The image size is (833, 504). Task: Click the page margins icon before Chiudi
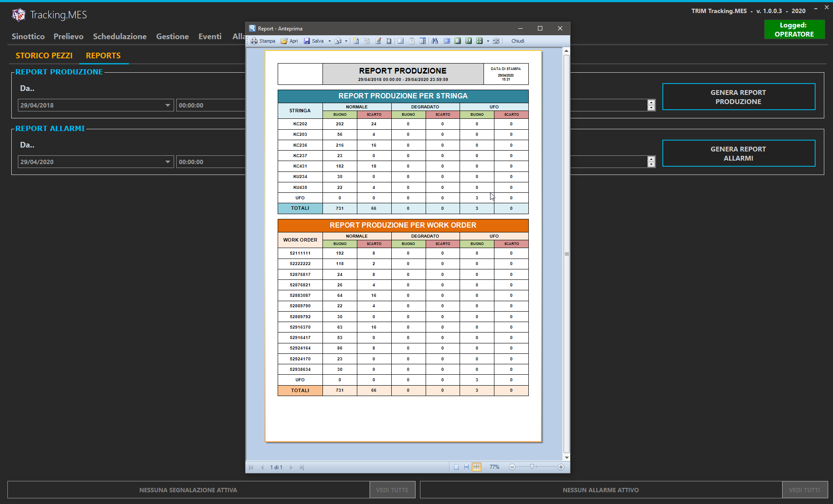click(x=496, y=41)
